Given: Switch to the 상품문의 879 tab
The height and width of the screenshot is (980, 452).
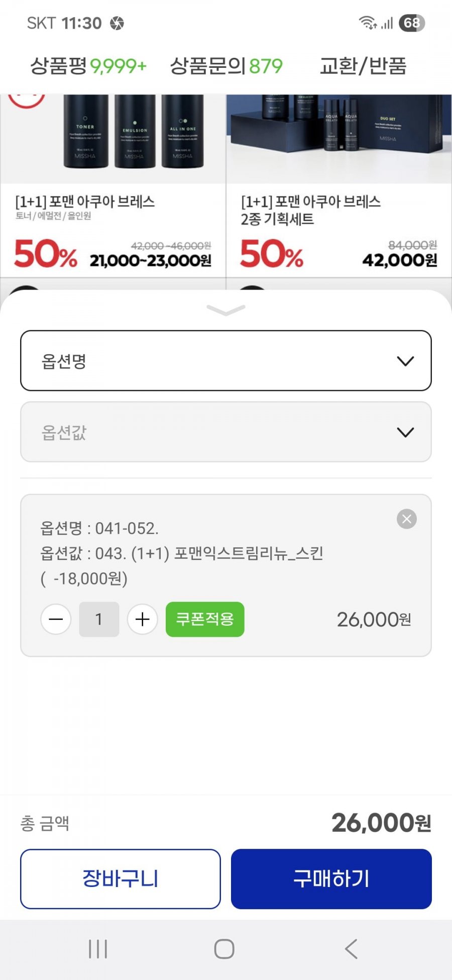Looking at the screenshot, I should click(226, 66).
